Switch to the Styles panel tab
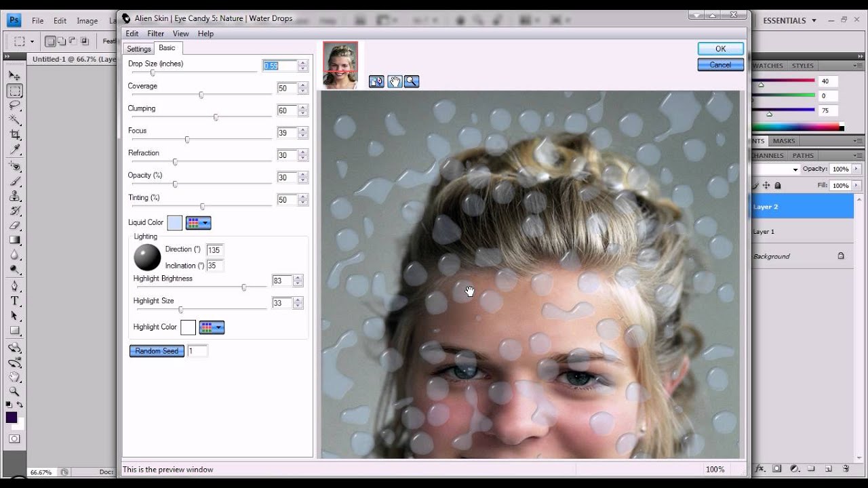This screenshot has height=488, width=868. coord(803,66)
